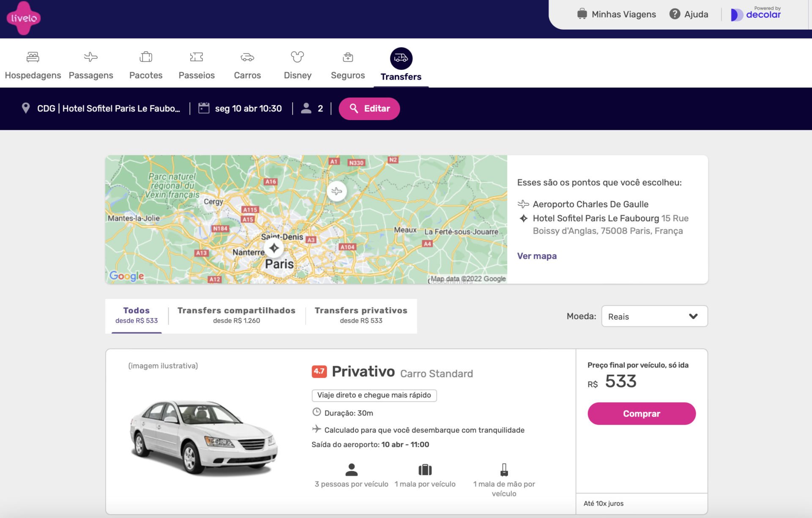Select the Transfers van icon
This screenshot has width=812, height=518.
pyautogui.click(x=401, y=58)
